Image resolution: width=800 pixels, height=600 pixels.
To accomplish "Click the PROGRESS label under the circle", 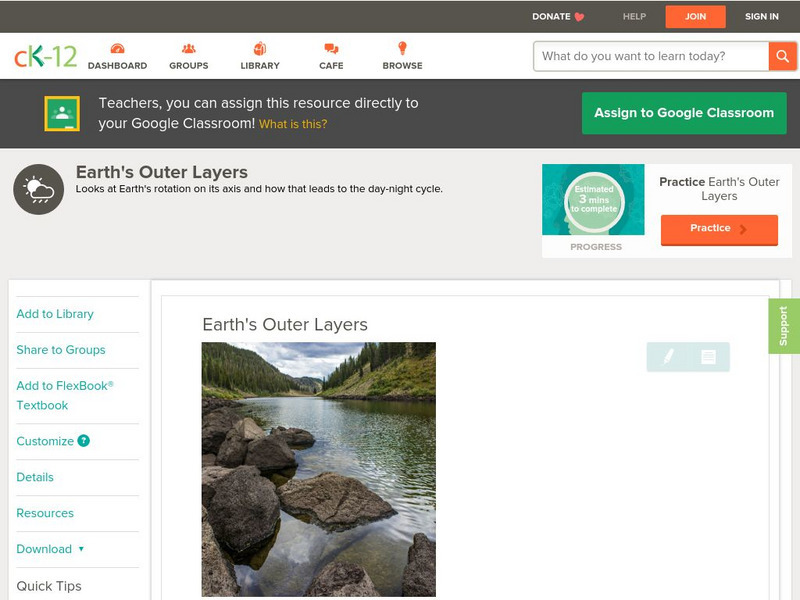I will click(596, 247).
